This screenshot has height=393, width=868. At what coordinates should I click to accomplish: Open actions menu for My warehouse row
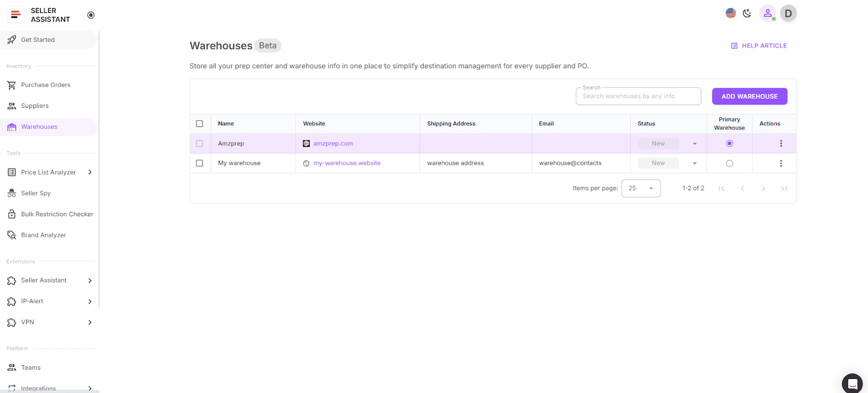[781, 163]
